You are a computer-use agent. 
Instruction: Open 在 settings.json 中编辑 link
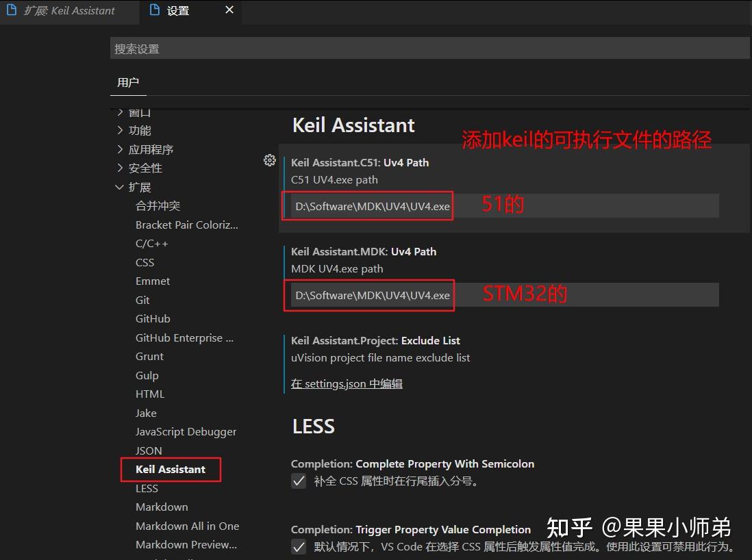pyautogui.click(x=346, y=383)
